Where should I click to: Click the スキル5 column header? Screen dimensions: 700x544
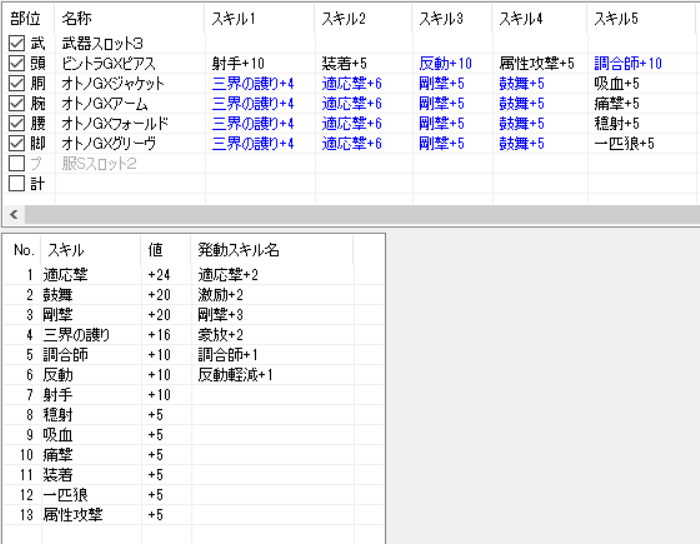point(643,19)
